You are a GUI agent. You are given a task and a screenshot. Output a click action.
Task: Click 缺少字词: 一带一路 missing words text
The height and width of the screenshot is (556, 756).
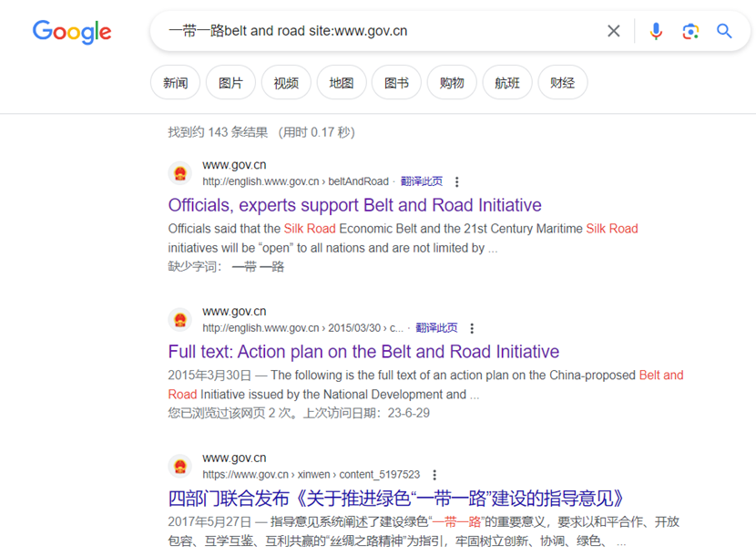click(x=226, y=266)
